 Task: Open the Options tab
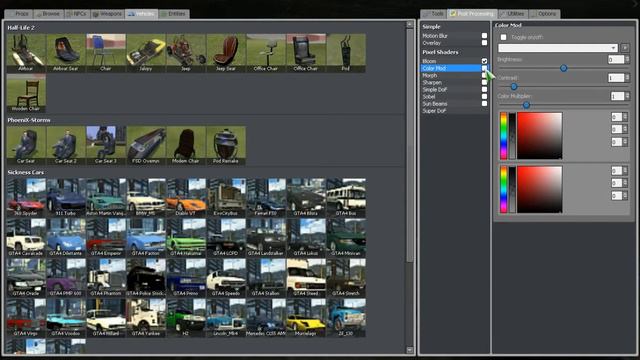pyautogui.click(x=544, y=14)
